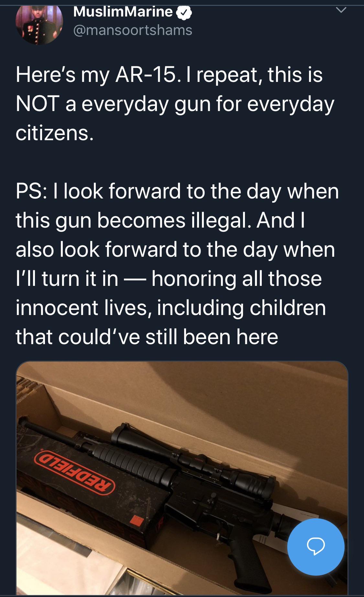The width and height of the screenshot is (364, 597).
Task: Tap the blue floating reply button
Action: [315, 547]
